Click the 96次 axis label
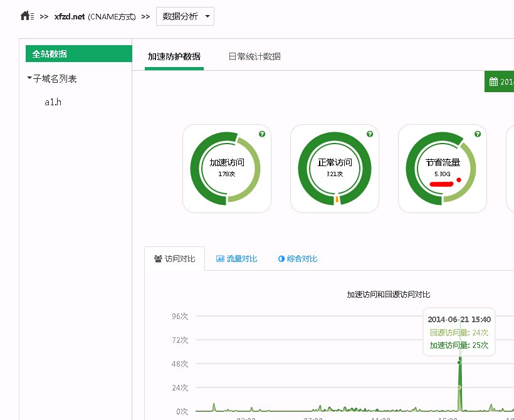Image resolution: width=514 pixels, height=420 pixels. click(180, 316)
